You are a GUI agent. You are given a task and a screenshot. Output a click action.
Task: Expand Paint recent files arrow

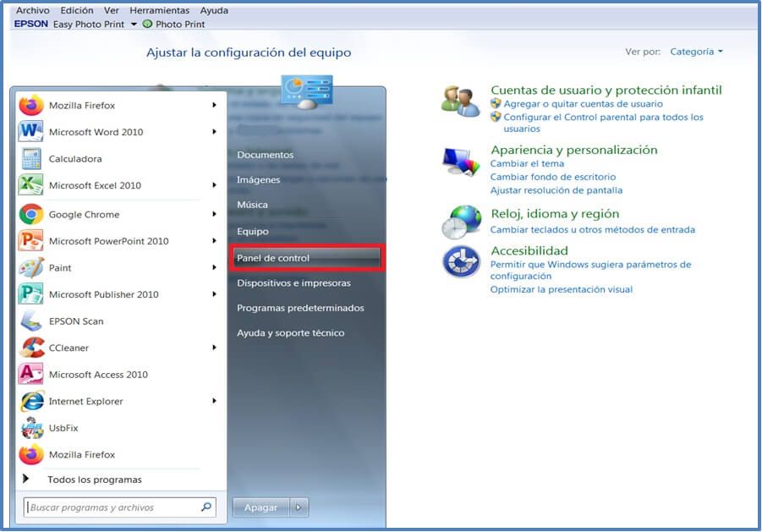tap(214, 268)
